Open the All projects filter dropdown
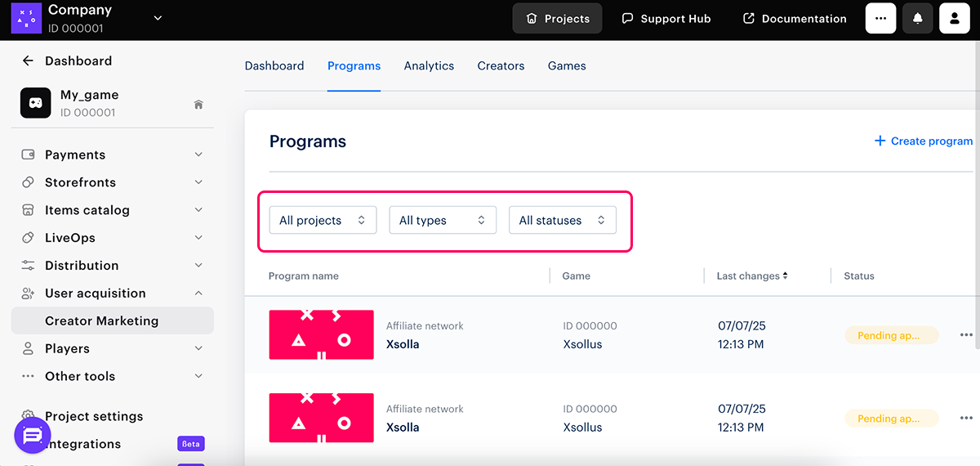980x466 pixels. [x=323, y=220]
